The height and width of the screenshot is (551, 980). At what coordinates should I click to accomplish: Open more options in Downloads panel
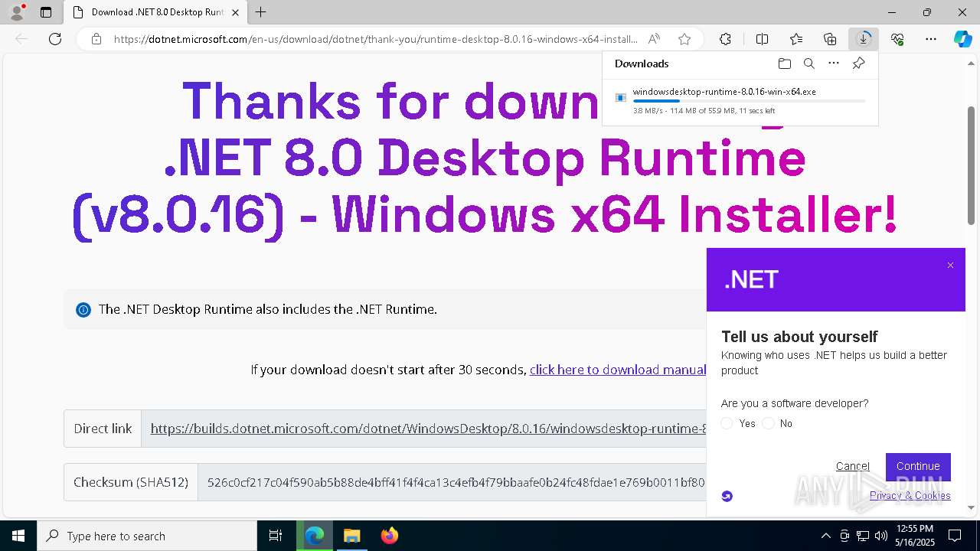[834, 64]
